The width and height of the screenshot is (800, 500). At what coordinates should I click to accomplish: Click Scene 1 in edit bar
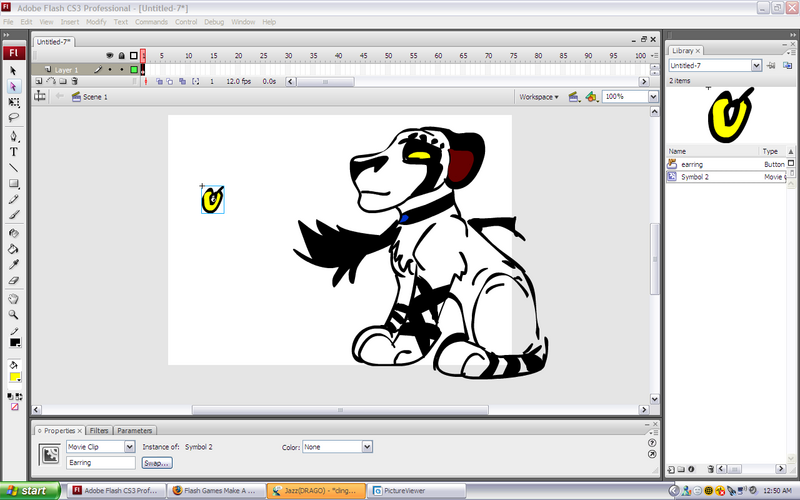pyautogui.click(x=90, y=97)
